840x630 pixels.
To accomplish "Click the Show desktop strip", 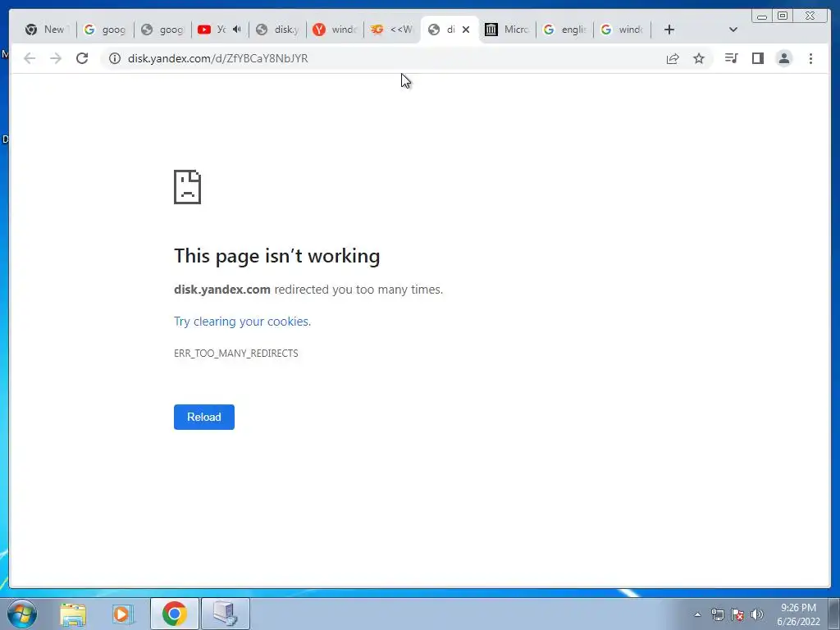I will 834,614.
